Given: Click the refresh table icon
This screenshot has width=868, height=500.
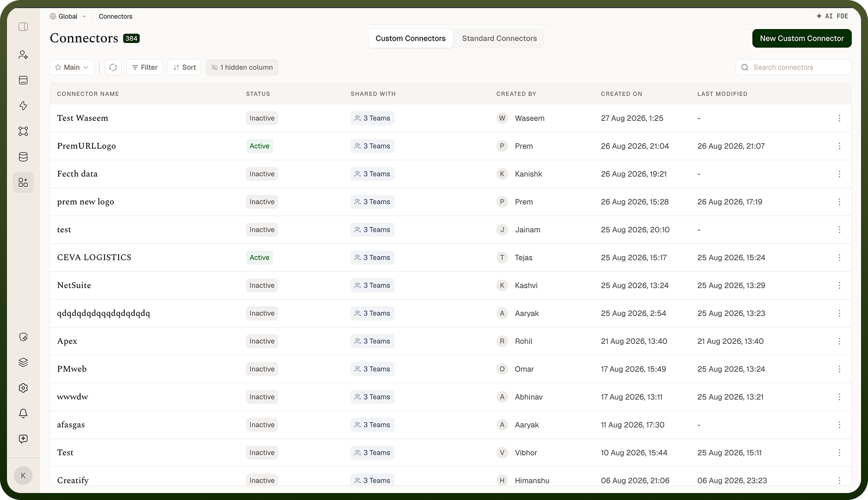Looking at the screenshot, I should (113, 67).
